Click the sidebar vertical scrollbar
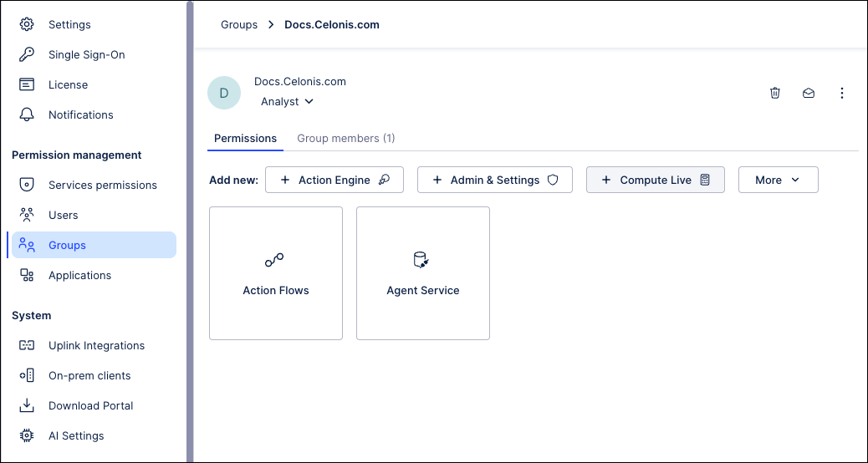Image resolution: width=868 pixels, height=463 pixels. (x=190, y=231)
